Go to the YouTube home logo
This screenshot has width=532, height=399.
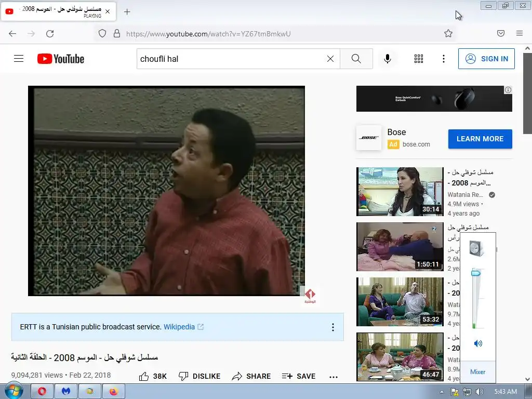click(61, 59)
